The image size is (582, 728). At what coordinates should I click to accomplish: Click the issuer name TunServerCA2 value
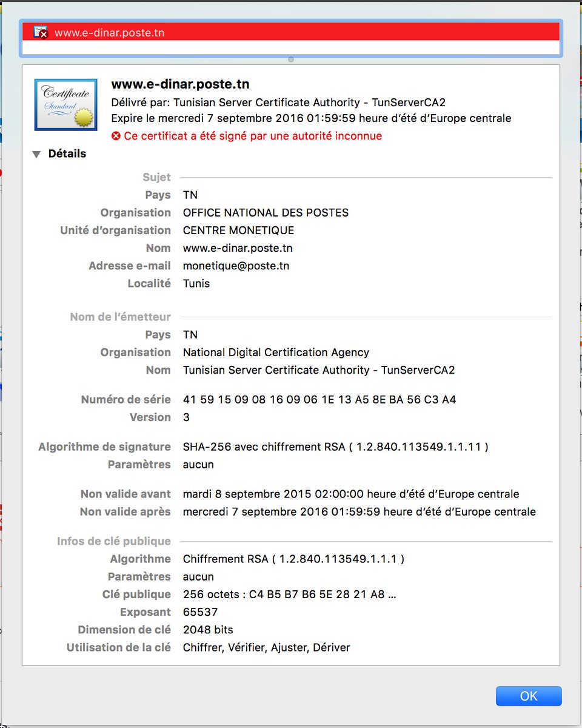pyautogui.click(x=319, y=370)
